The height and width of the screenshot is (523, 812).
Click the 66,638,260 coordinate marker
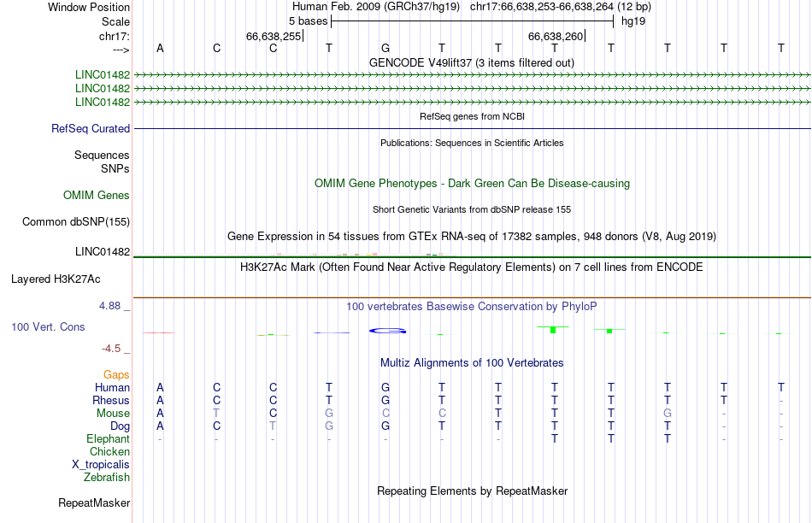[x=556, y=36]
